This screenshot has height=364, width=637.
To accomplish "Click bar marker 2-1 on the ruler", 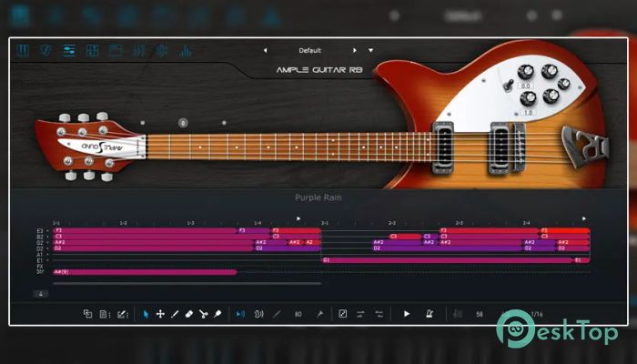I will click(325, 223).
